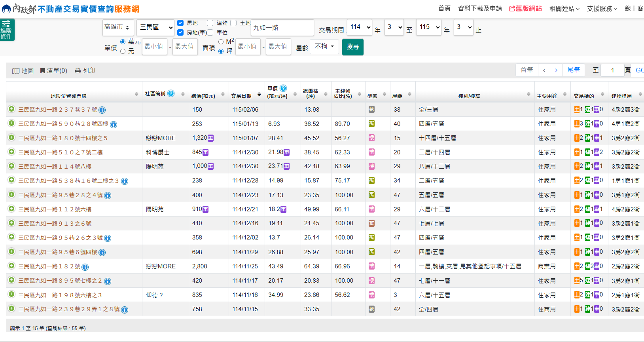Image resolution: width=644 pixels, height=342 pixels.
Task: Click the bookmark list 清單(0) icon
Action: click(43, 70)
